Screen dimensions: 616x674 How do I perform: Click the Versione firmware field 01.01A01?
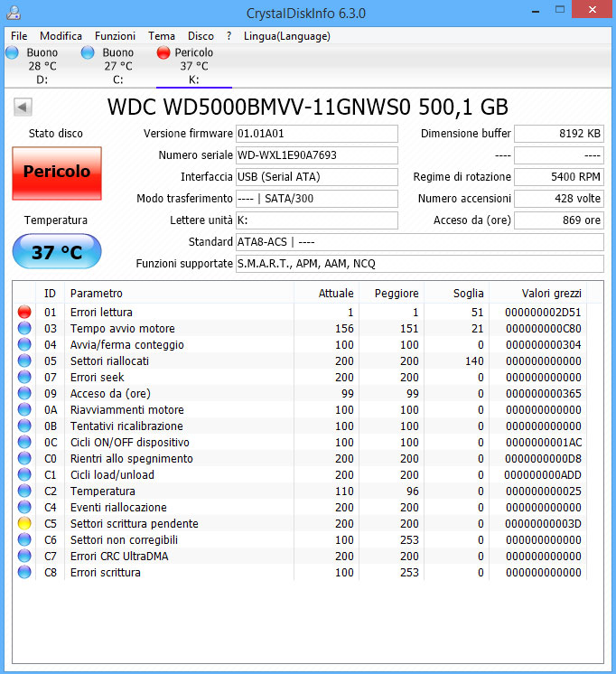317,134
